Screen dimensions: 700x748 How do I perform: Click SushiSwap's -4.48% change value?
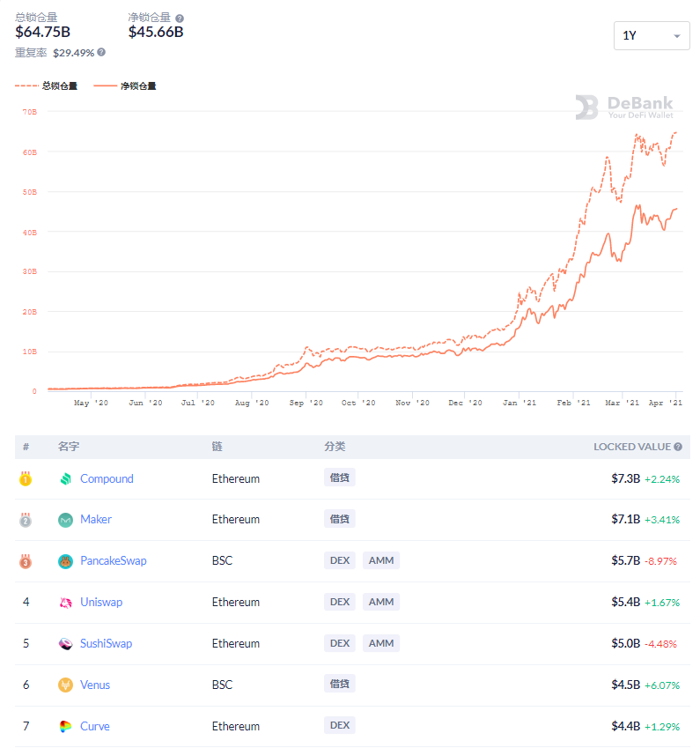click(x=660, y=644)
